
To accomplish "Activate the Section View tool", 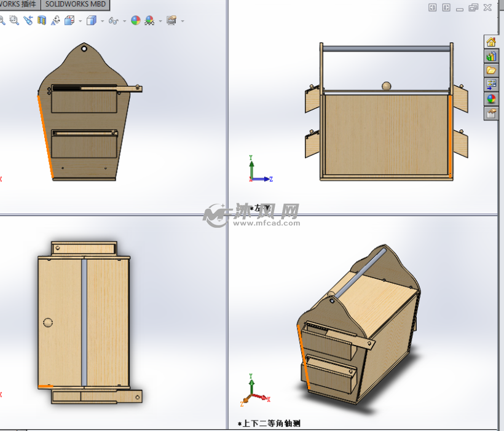I will tap(42, 21).
